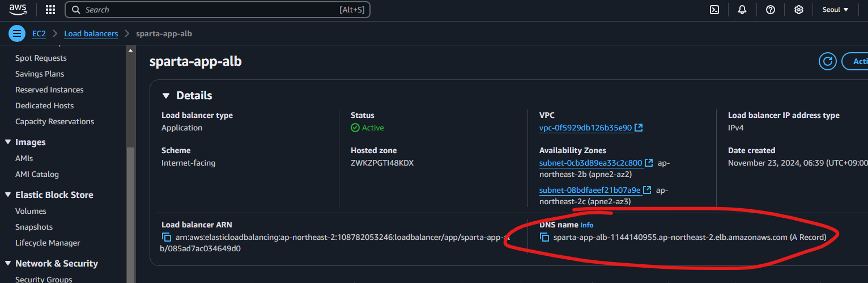
Task: Open Lifecycle Manager in sidebar
Action: pos(48,243)
